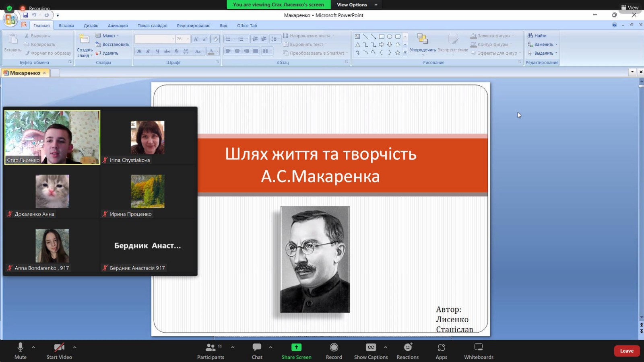Switch to the Вставка ribbon tab
Screen dimensions: 644x362
[66, 26]
